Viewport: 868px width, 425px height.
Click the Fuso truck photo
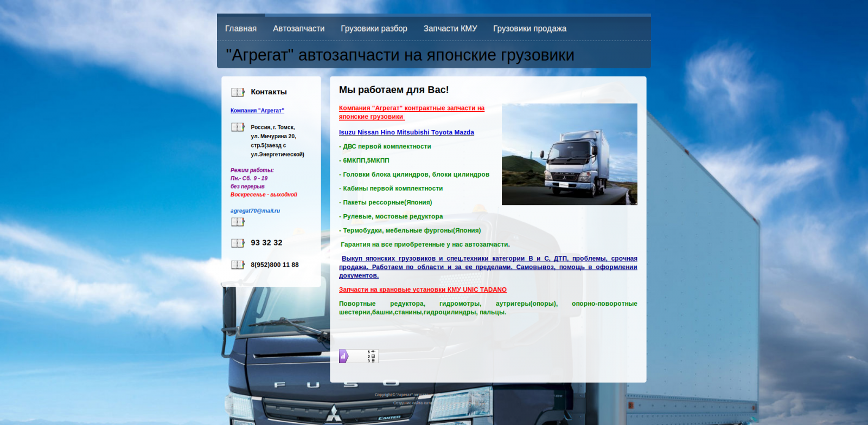pos(570,154)
